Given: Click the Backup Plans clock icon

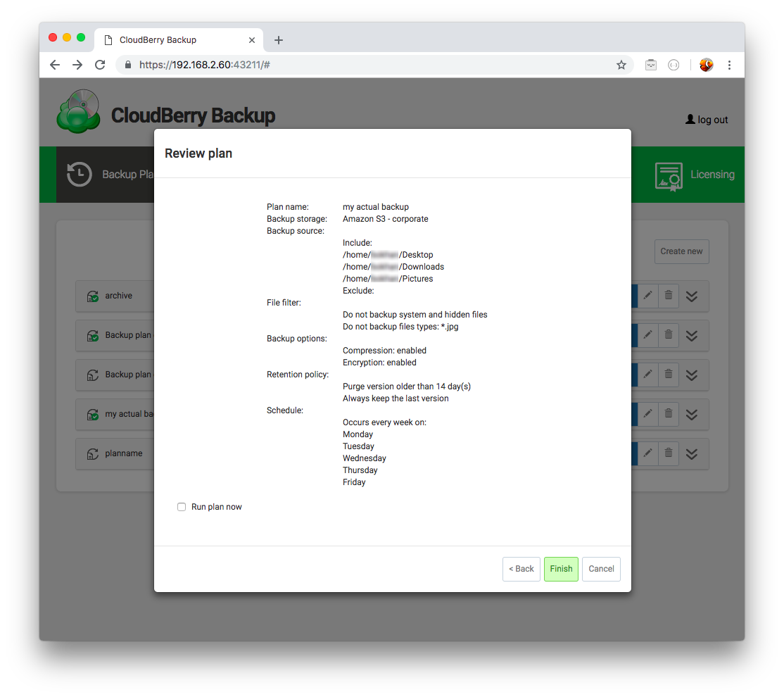Looking at the screenshot, I should [x=79, y=175].
